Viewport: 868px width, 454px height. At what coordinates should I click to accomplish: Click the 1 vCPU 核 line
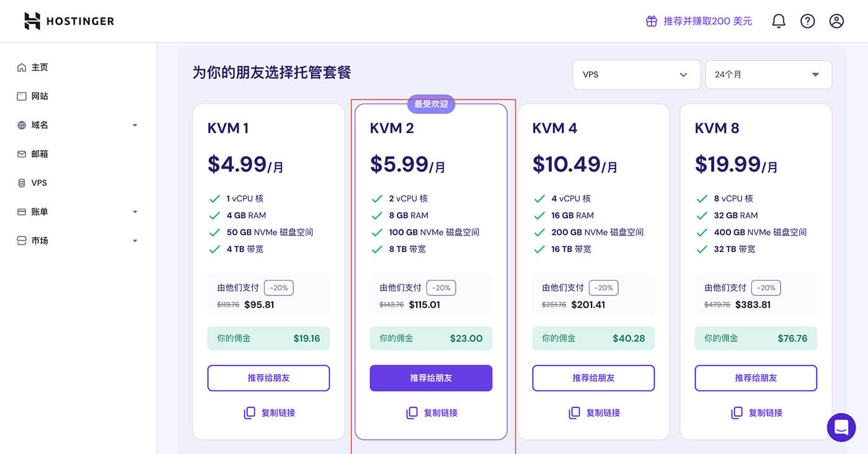pos(245,199)
